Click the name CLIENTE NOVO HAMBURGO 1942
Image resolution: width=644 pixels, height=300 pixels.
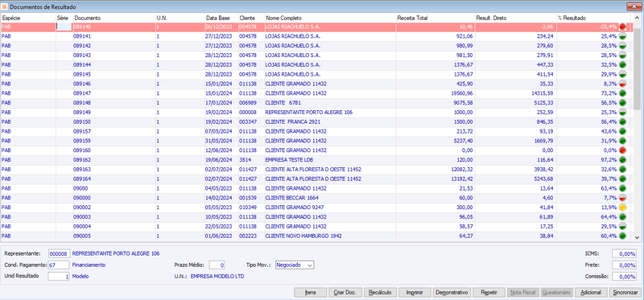[303, 236]
